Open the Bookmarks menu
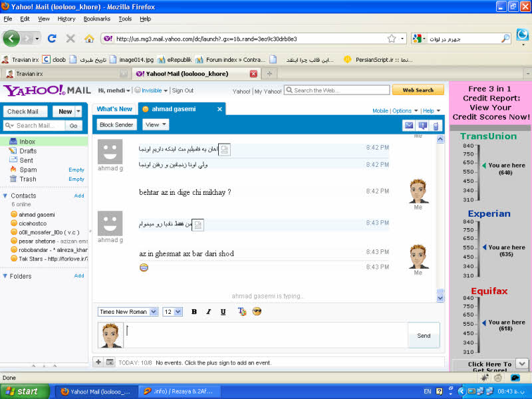Screen dimensions: 532x399 click(x=96, y=19)
